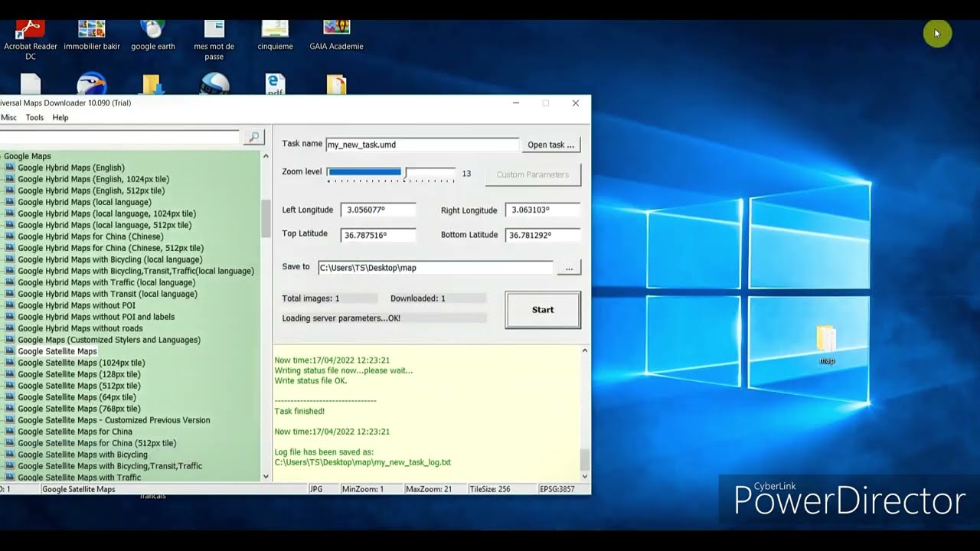Click the TileSize: 256 status entry
Screen dimensions: 980x551
coord(490,489)
